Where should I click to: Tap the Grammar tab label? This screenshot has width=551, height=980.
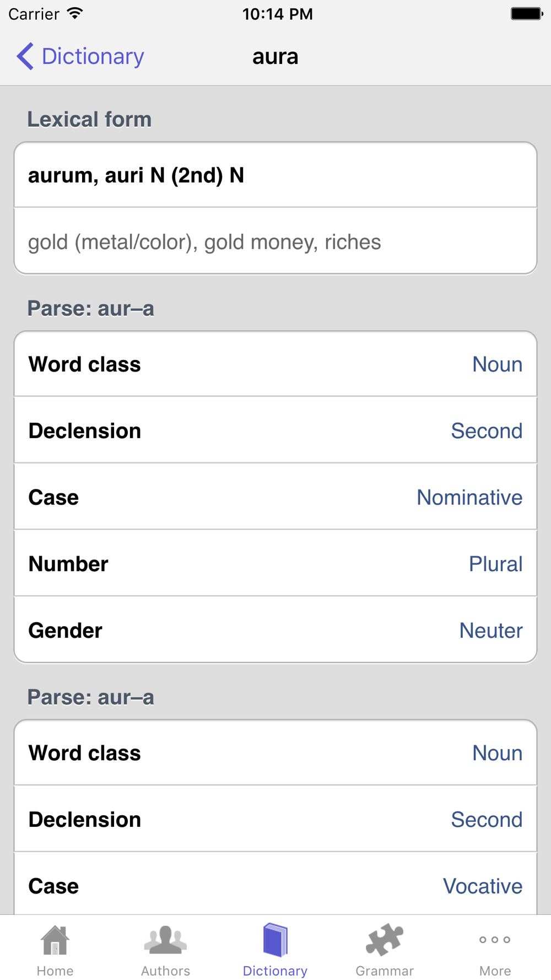click(385, 971)
